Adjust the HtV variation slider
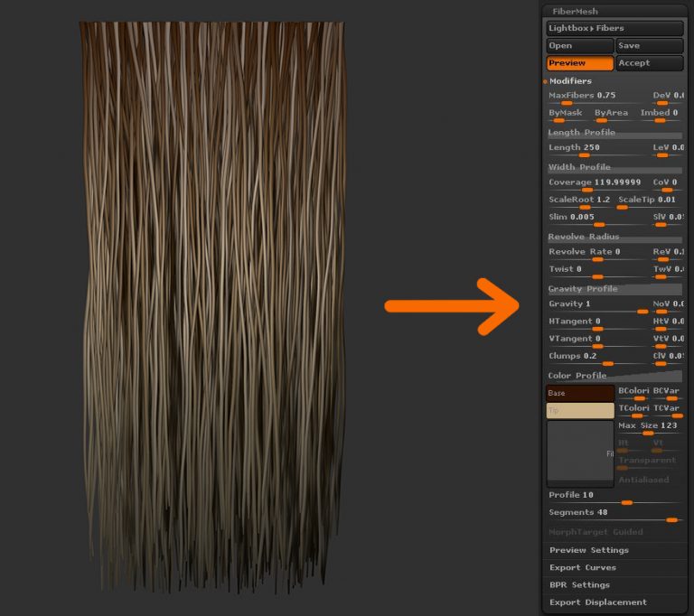Screen dimensions: 694x616 coord(668,324)
